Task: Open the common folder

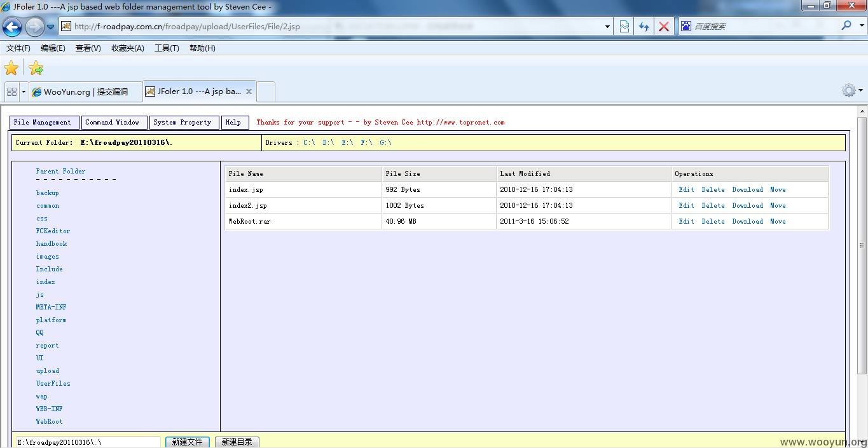Action: point(48,206)
